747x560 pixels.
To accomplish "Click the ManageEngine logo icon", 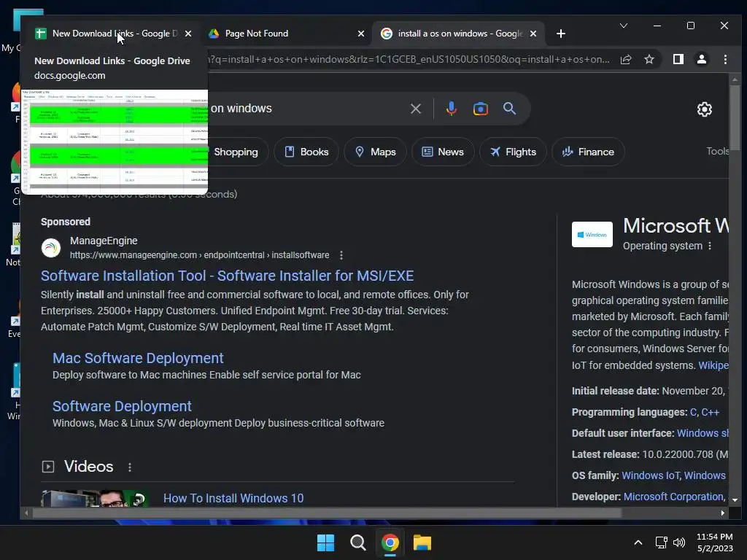I will click(51, 248).
